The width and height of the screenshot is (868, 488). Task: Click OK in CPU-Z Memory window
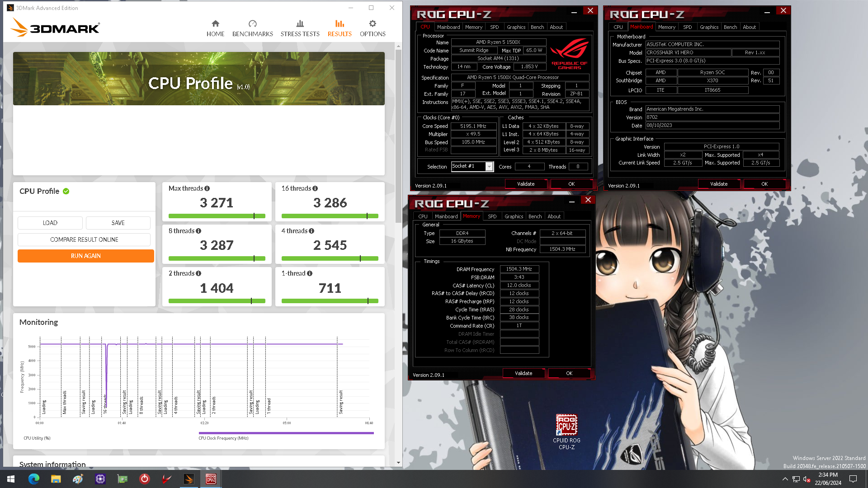[x=569, y=373]
